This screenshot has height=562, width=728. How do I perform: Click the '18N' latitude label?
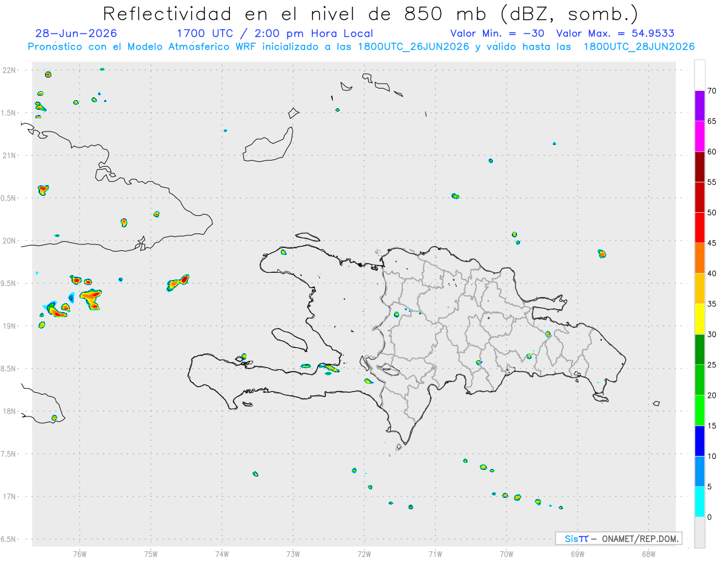[x=10, y=412]
